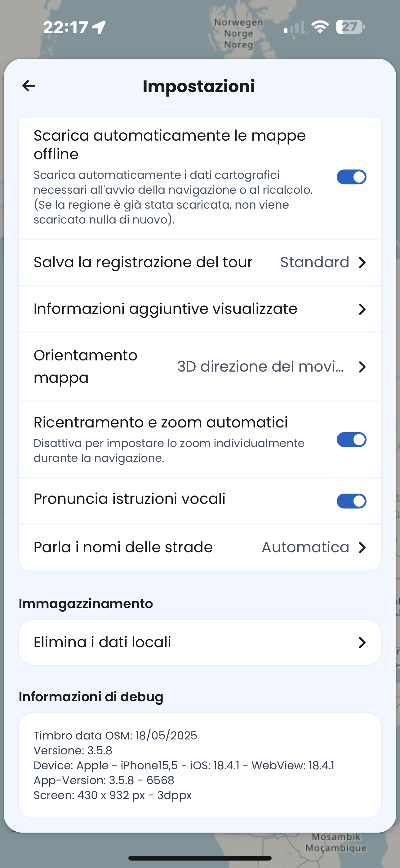Tap the battery indicator in status bar
This screenshot has width=400, height=868.
tap(350, 27)
